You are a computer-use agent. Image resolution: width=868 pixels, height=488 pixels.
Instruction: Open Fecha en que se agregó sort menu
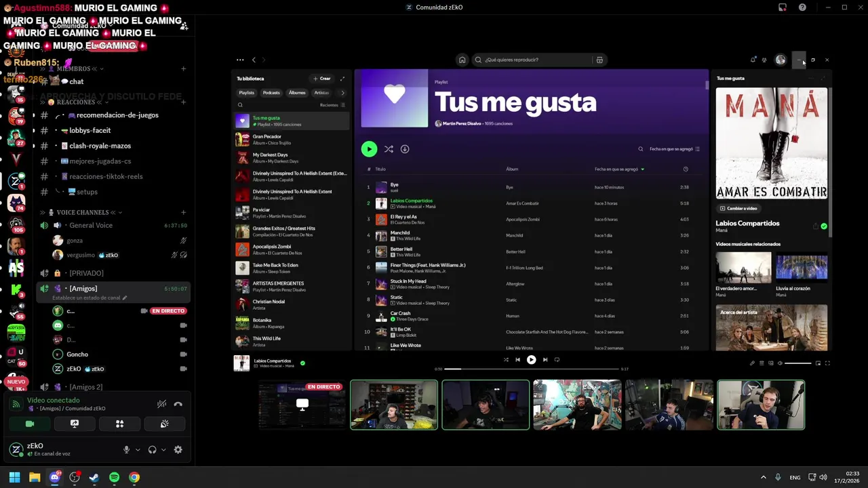point(675,149)
